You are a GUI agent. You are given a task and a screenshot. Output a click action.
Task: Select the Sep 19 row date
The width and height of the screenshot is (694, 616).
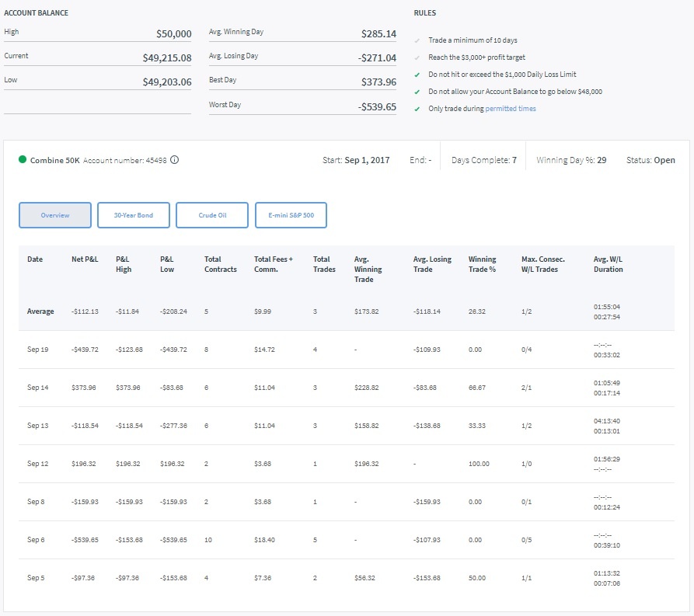point(38,350)
